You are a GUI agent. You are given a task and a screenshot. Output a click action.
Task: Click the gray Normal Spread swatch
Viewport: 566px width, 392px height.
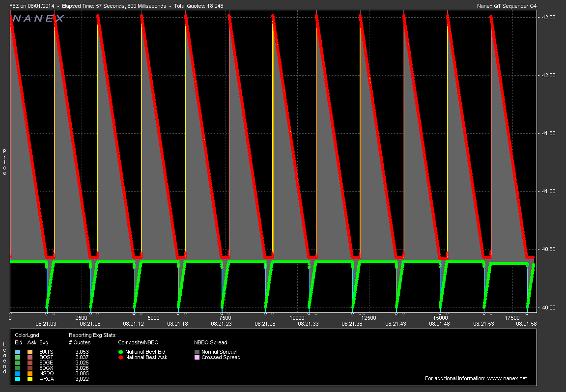(x=197, y=352)
